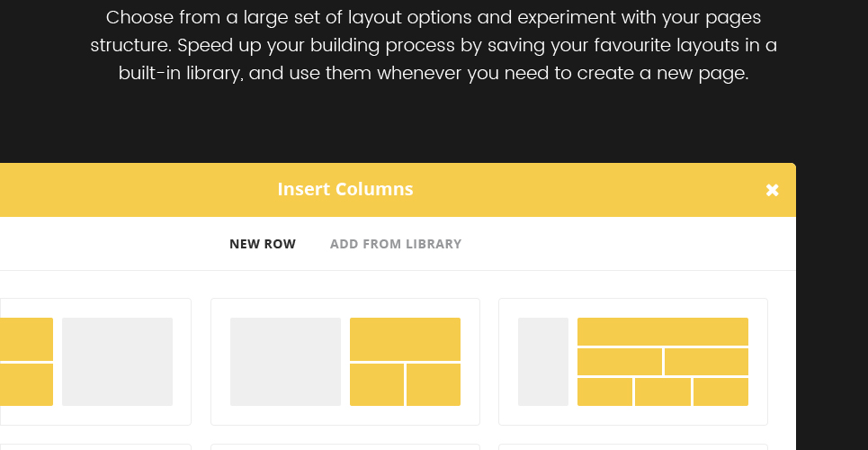Click the Insert Columns title bar
The width and height of the screenshot is (868, 450).
tap(345, 190)
